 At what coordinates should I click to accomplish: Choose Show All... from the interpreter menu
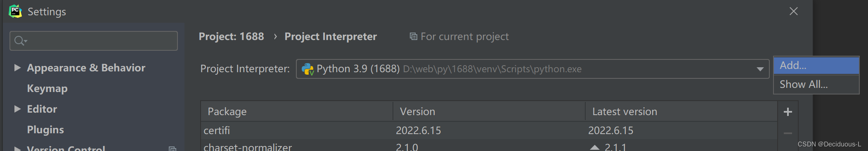816,84
